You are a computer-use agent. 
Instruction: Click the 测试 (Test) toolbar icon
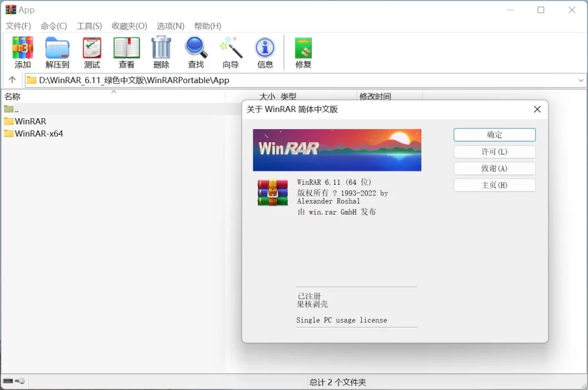tap(92, 52)
